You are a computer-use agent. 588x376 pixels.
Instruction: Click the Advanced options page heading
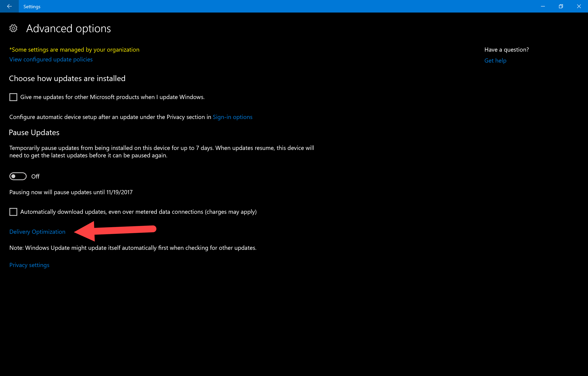[x=68, y=29]
